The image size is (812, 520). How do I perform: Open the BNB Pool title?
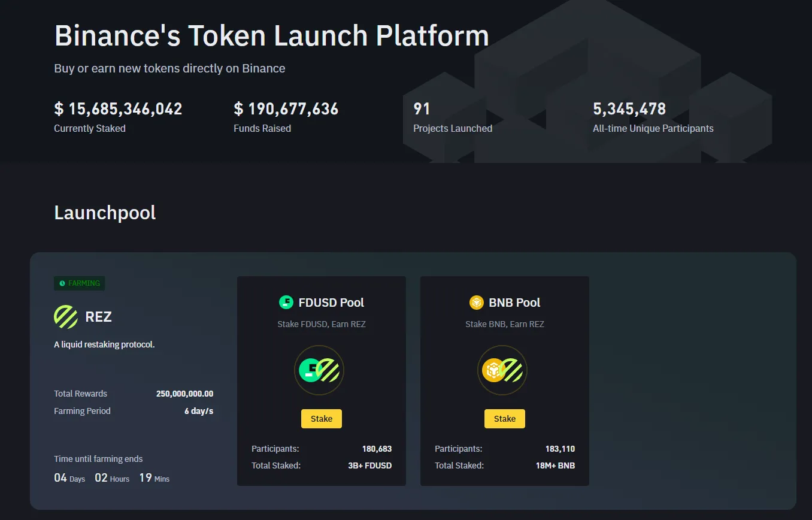514,303
